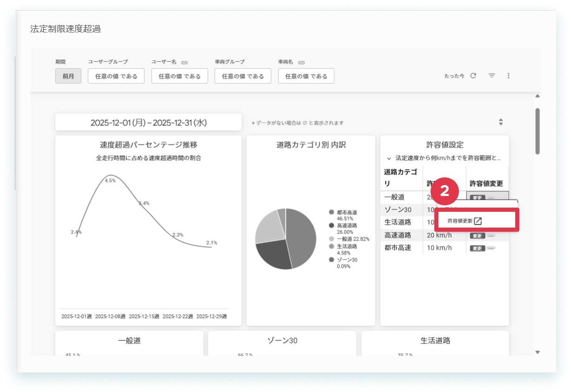This screenshot has width=571, height=392.
Task: Open the ユーザーグループ filter dropdown
Action: point(116,76)
